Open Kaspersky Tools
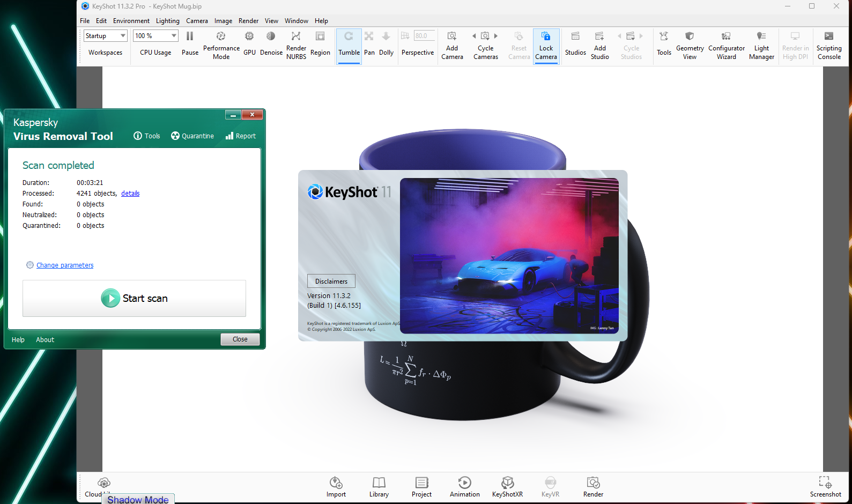The width and height of the screenshot is (852, 504). click(x=147, y=136)
